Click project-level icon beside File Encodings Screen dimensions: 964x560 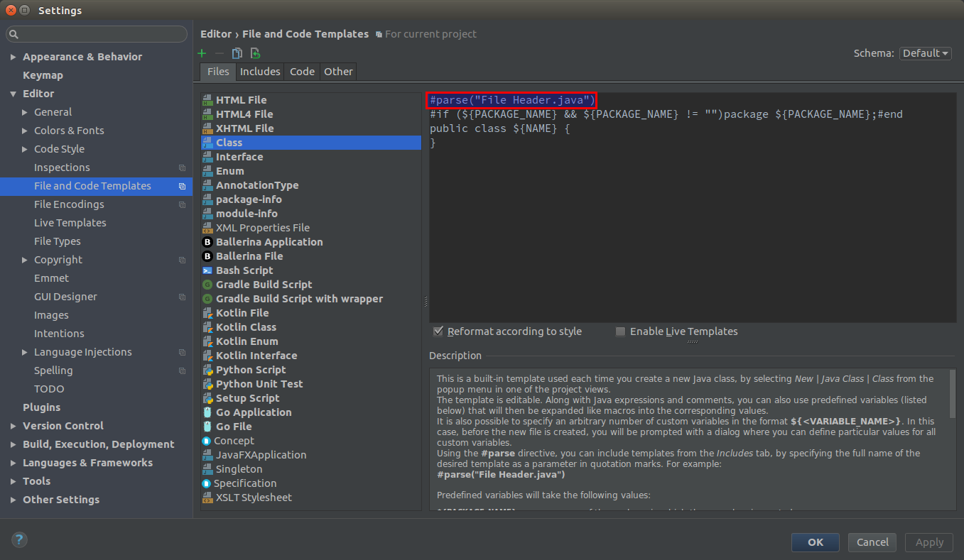click(182, 204)
